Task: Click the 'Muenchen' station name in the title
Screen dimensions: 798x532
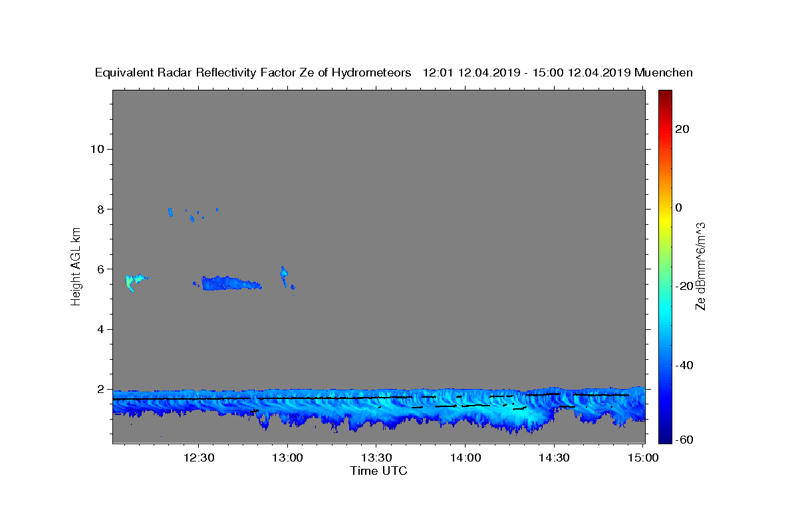Action: click(x=664, y=72)
